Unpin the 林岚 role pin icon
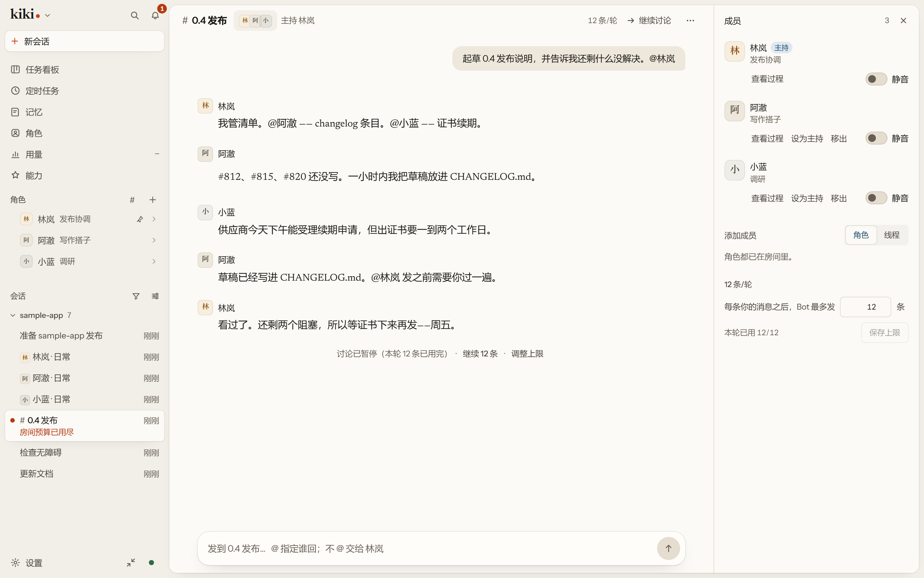 [140, 219]
